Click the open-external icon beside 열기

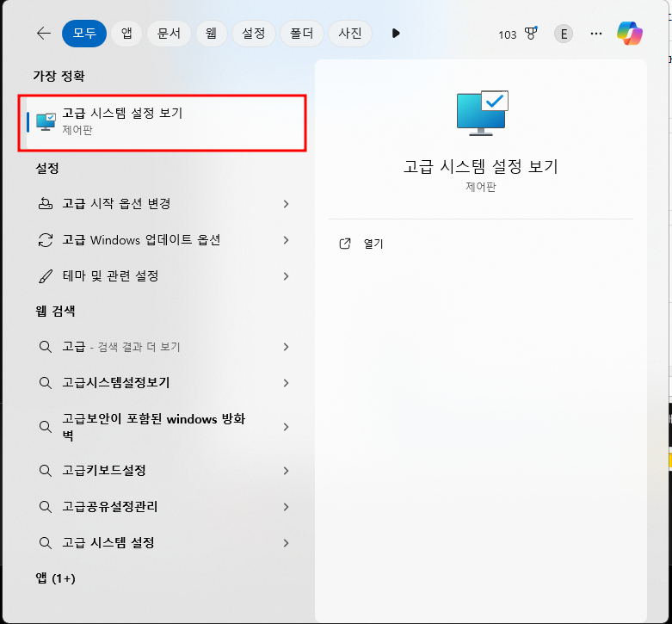345,244
